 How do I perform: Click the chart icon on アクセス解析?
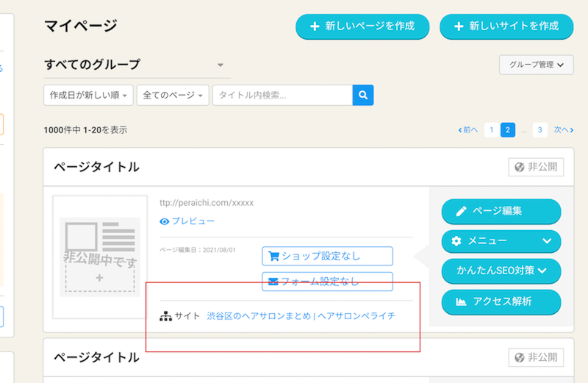point(461,301)
